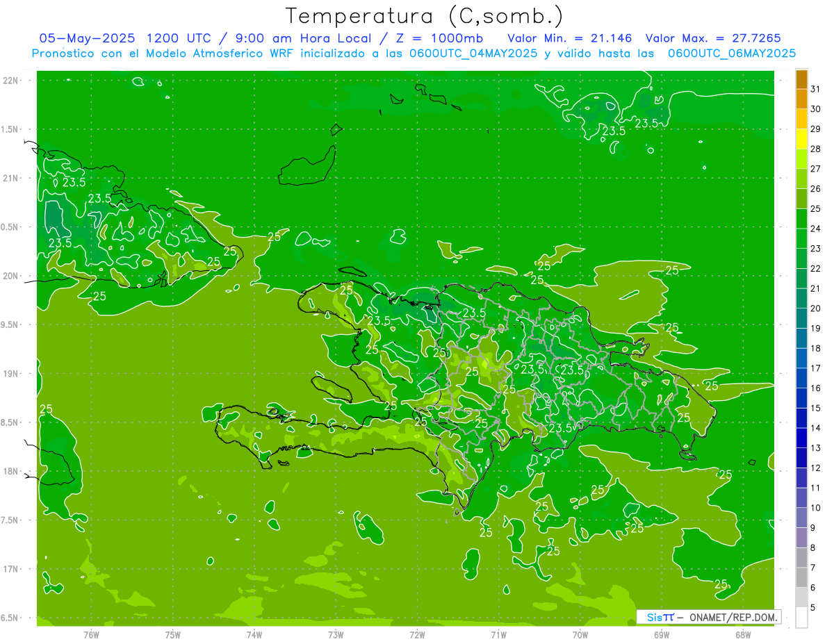Click the '1.5N' latitude axis label
The width and height of the screenshot is (834, 644).
tap(10, 129)
